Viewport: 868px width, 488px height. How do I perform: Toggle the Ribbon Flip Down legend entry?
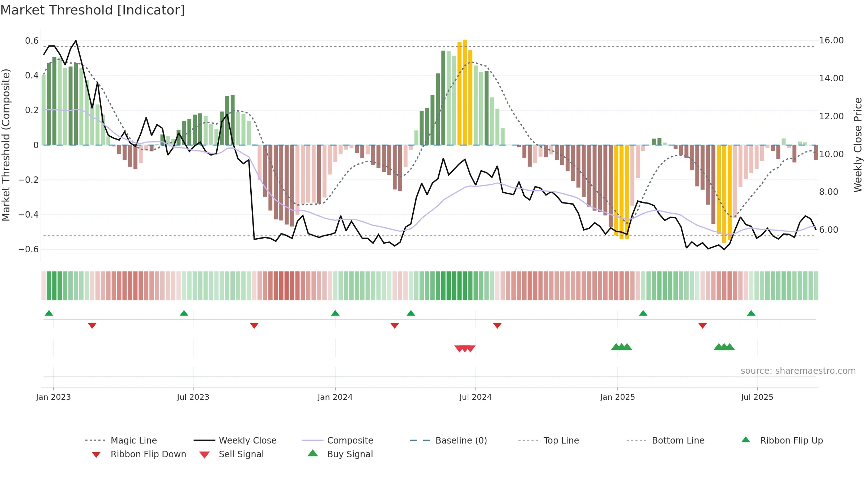point(139,454)
